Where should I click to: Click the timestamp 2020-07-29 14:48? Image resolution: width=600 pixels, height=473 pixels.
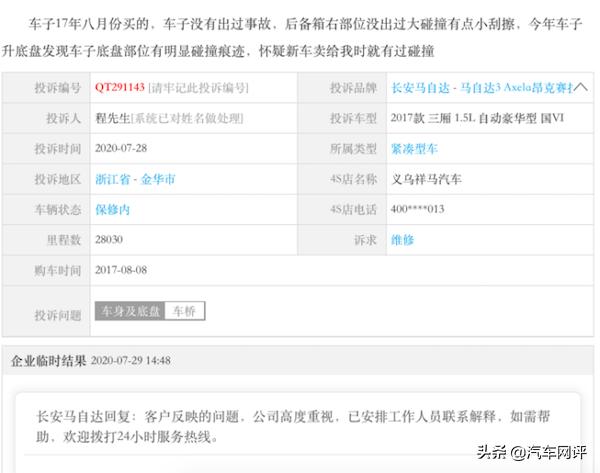[131, 360]
